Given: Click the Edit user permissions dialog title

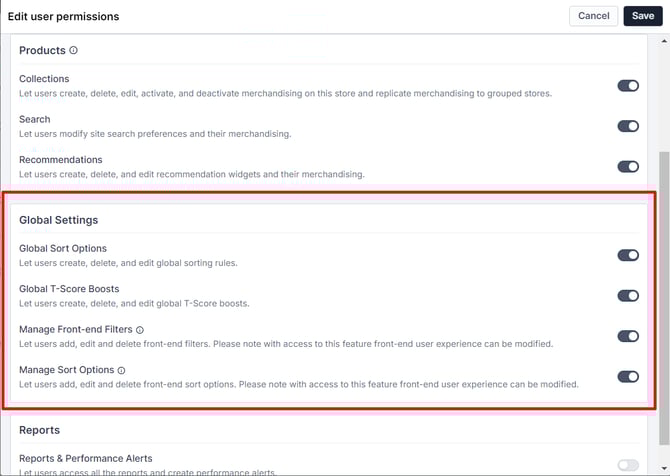Looking at the screenshot, I should coord(63,17).
